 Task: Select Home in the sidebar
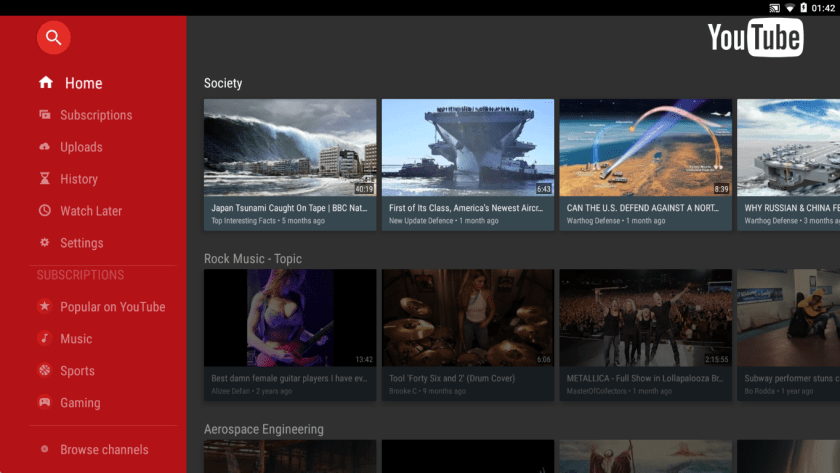pyautogui.click(x=84, y=83)
